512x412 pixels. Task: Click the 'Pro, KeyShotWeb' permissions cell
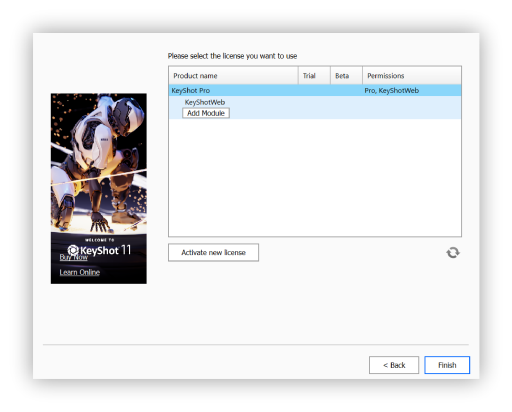pyautogui.click(x=391, y=90)
